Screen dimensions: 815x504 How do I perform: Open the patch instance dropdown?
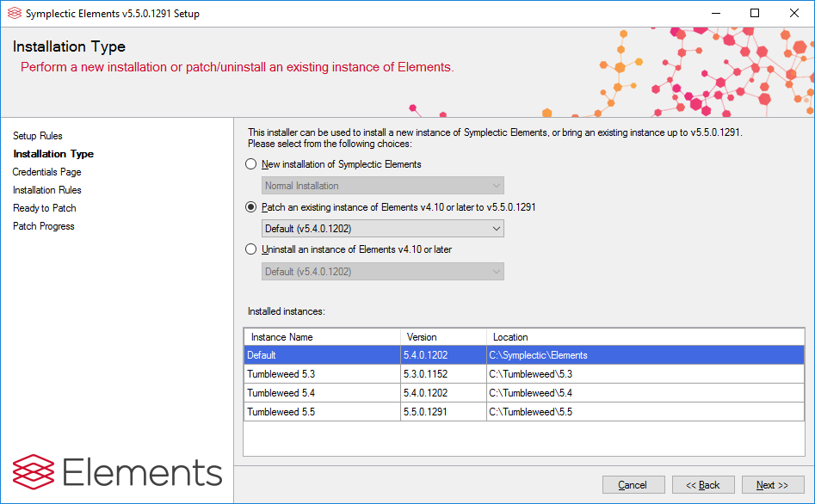[x=383, y=229]
